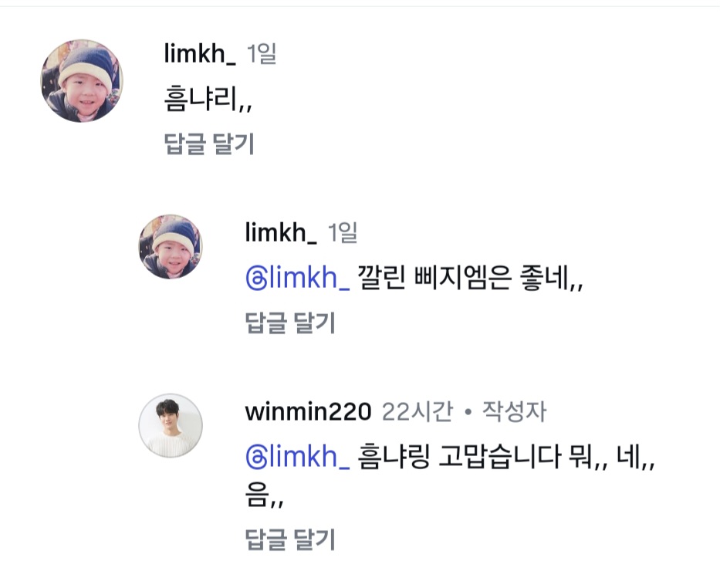Image resolution: width=720 pixels, height=588 pixels.
Task: Click the 작성자 author label
Action: pyautogui.click(x=514, y=411)
